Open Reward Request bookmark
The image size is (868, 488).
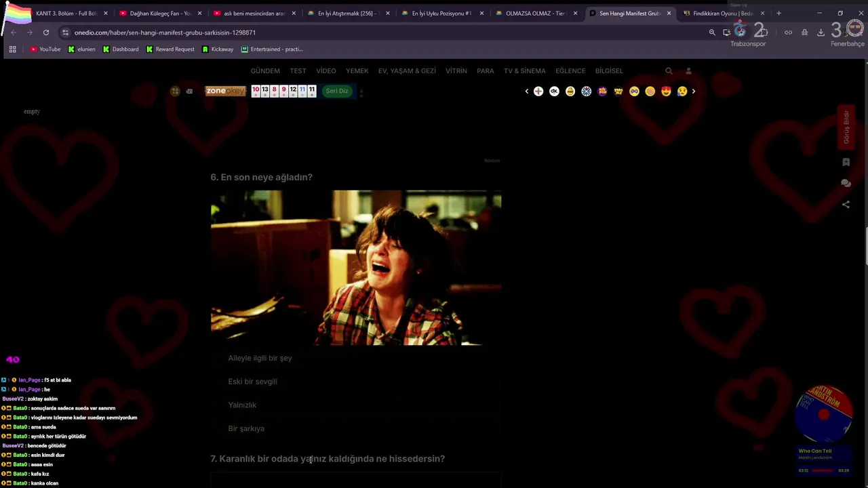[x=170, y=49]
